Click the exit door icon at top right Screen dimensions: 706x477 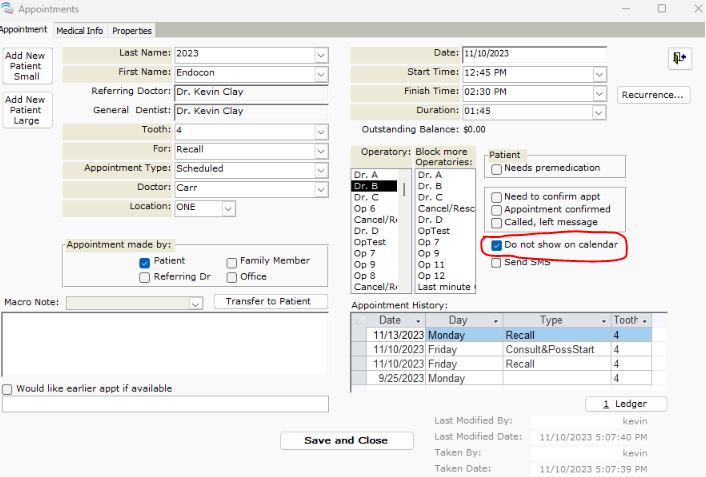tap(679, 59)
